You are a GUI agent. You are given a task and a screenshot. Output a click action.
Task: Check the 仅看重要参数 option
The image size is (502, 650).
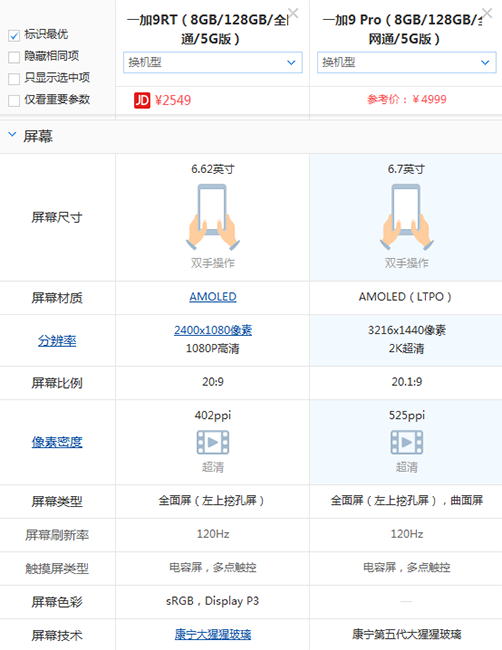click(x=14, y=100)
